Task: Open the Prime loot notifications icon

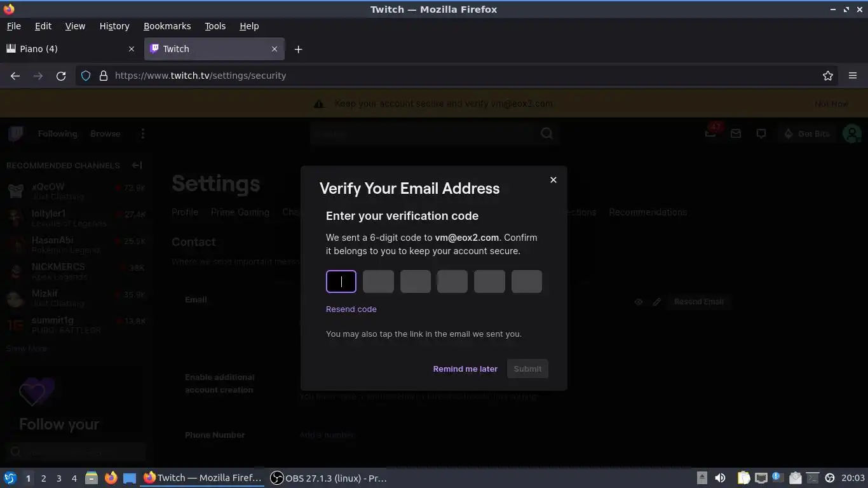Action: 710,133
